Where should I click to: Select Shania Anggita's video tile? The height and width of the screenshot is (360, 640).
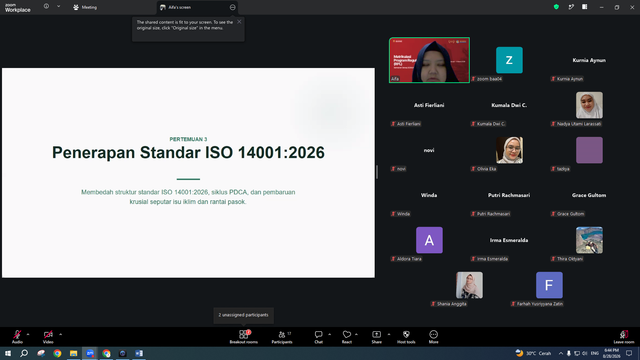pos(469,285)
